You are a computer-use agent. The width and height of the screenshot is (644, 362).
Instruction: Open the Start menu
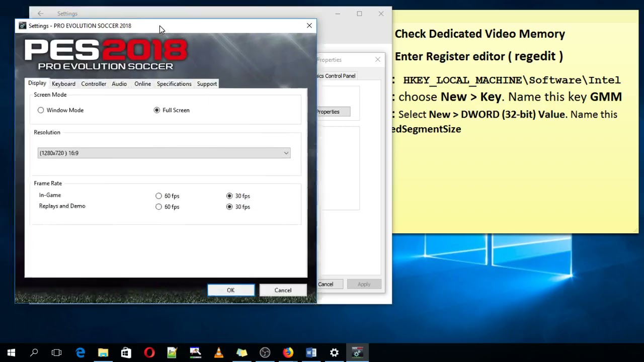click(11, 352)
